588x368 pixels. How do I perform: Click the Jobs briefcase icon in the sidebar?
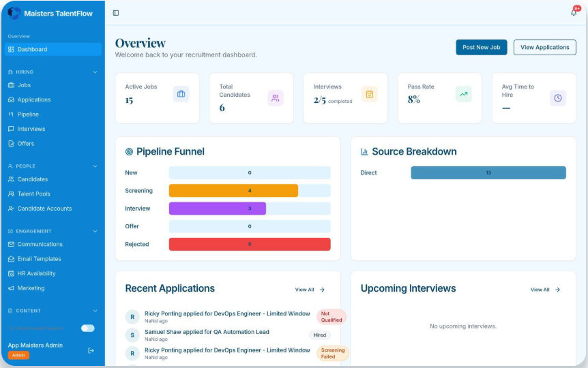11,85
